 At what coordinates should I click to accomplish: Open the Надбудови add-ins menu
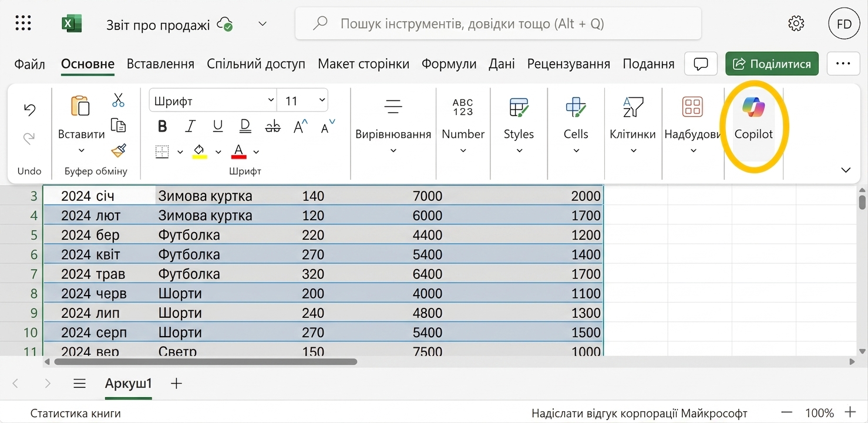(692, 126)
